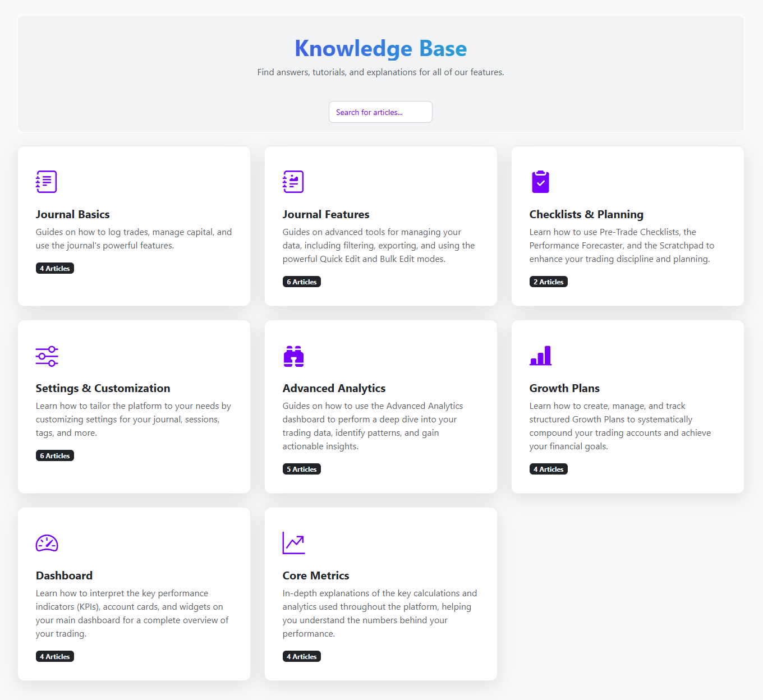Image resolution: width=763 pixels, height=700 pixels.
Task: Select the Checklists & Planning heading
Action: tap(586, 214)
